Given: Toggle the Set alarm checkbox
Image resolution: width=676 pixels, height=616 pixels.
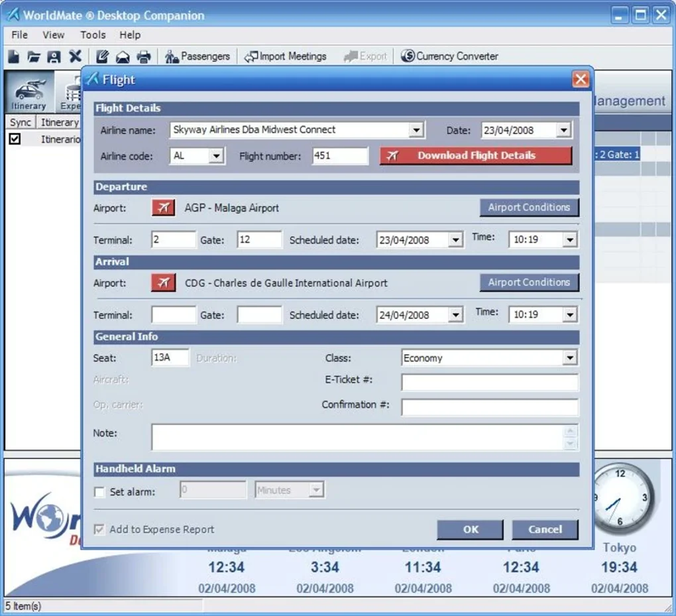Looking at the screenshot, I should click(99, 492).
